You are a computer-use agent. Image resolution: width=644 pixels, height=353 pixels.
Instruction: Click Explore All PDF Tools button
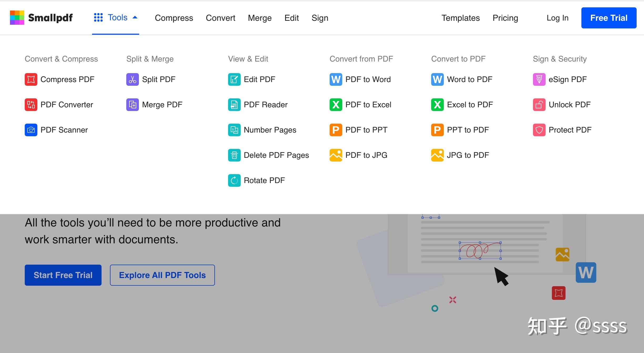point(162,275)
